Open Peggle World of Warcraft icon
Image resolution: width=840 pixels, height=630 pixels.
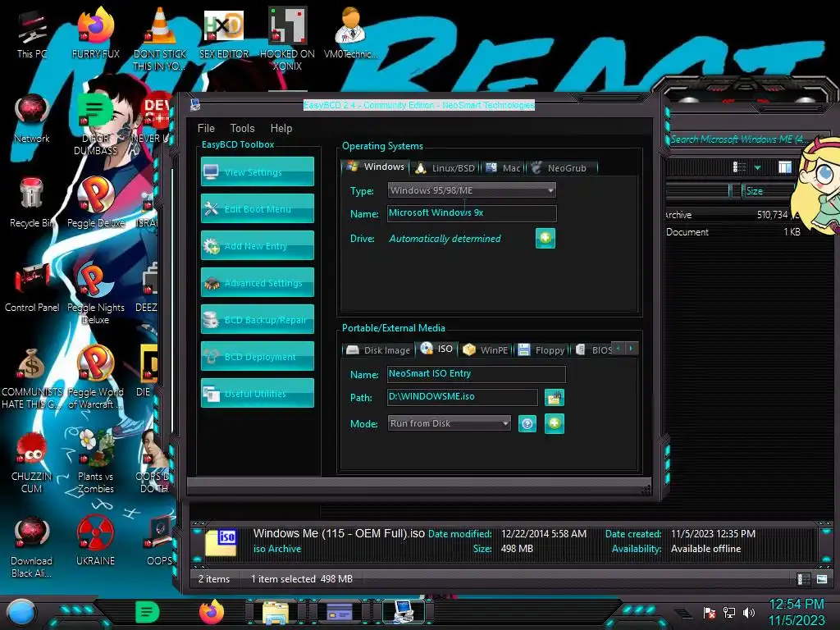(x=95, y=377)
